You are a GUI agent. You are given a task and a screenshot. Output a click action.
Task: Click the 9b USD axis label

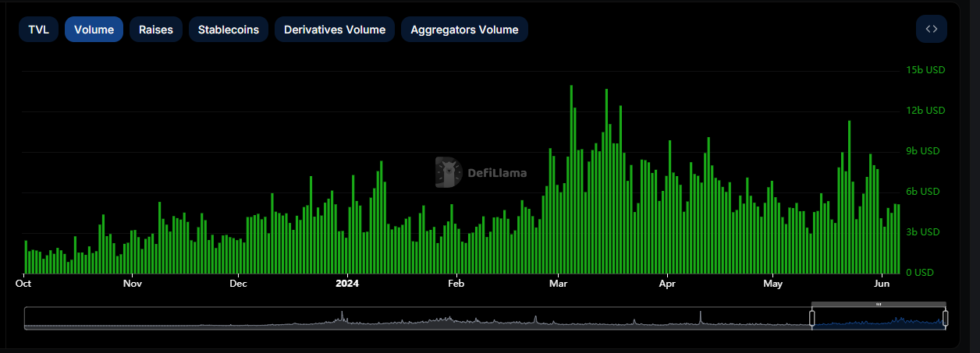pos(922,151)
